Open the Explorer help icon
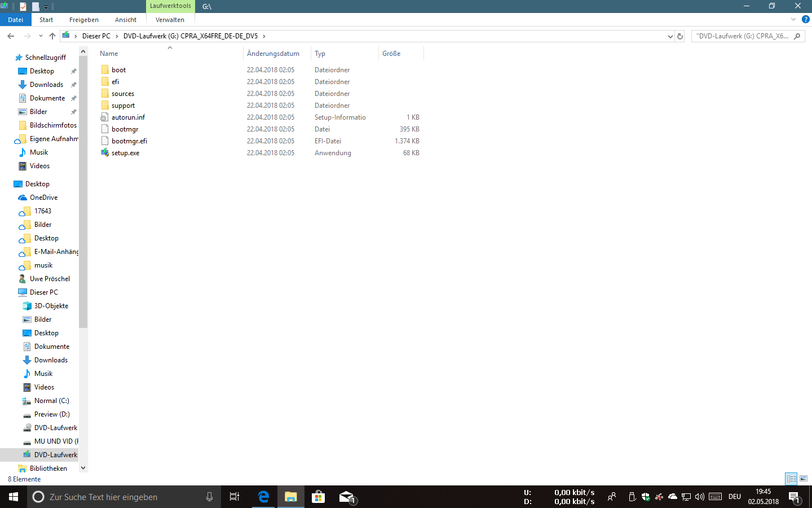 click(x=806, y=19)
